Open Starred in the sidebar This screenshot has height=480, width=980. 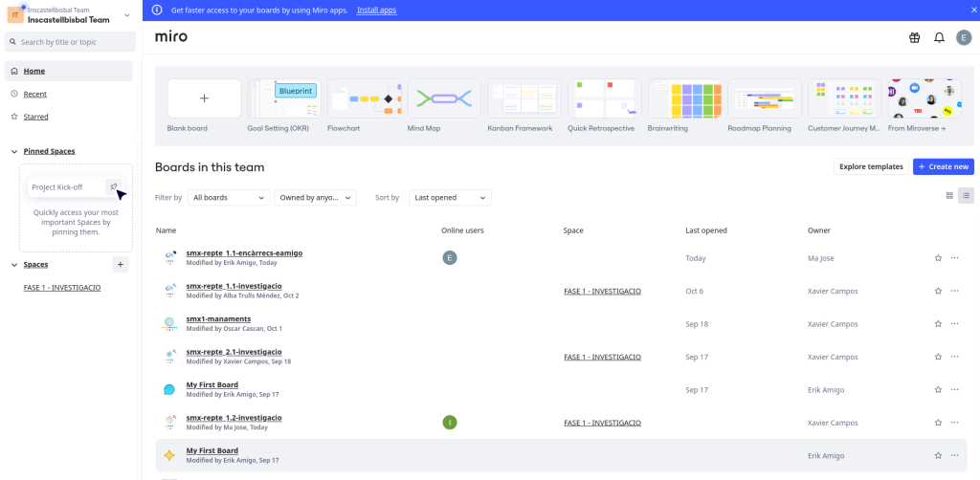36,117
